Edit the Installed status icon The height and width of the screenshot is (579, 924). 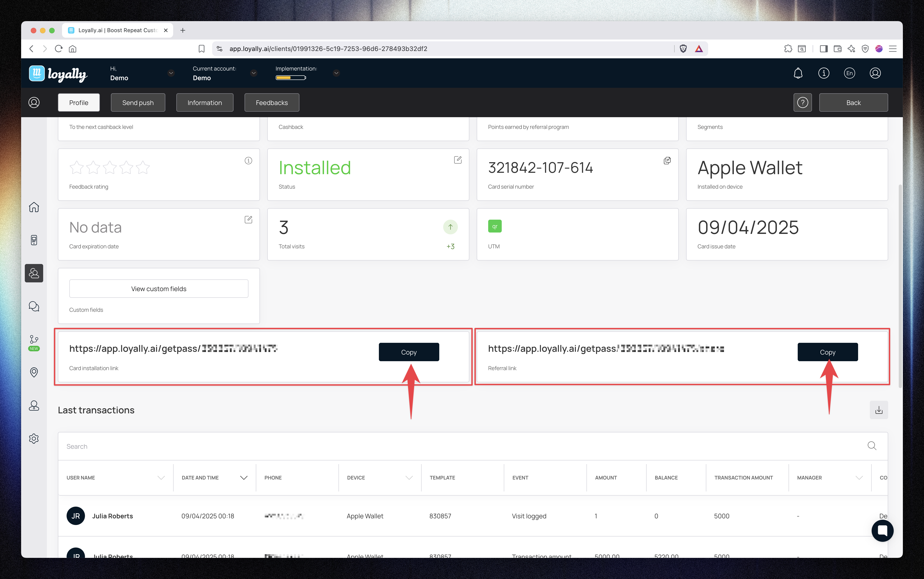458,160
